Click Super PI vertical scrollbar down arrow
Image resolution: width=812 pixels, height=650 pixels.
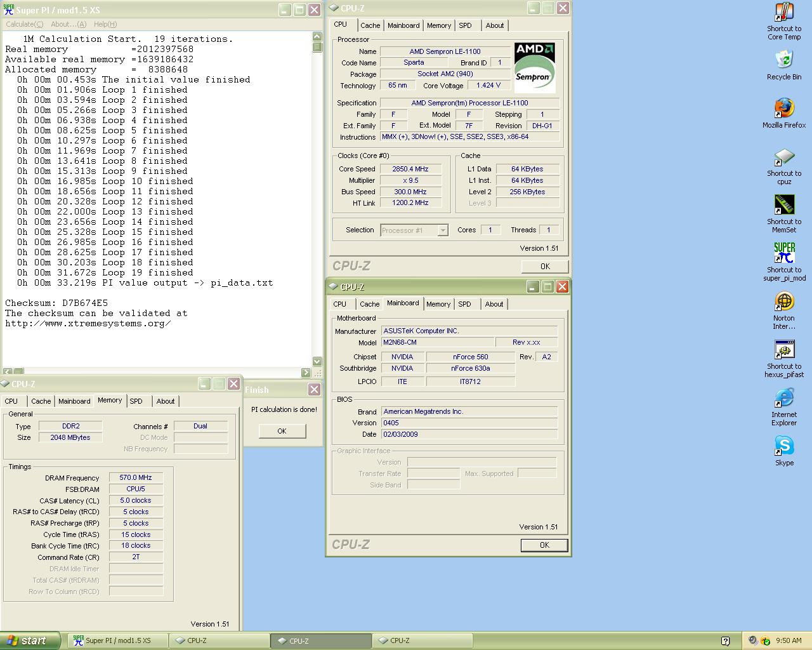317,361
